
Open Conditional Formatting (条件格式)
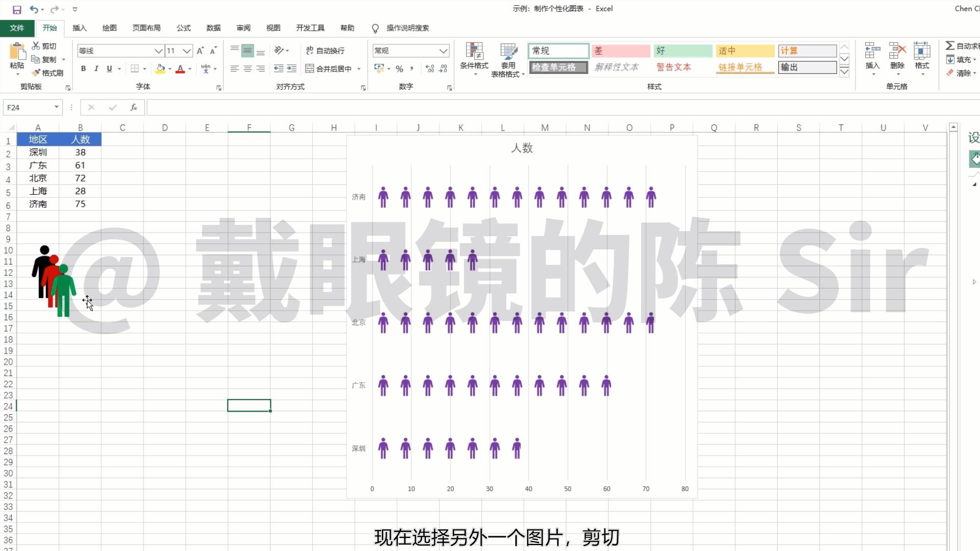[474, 59]
